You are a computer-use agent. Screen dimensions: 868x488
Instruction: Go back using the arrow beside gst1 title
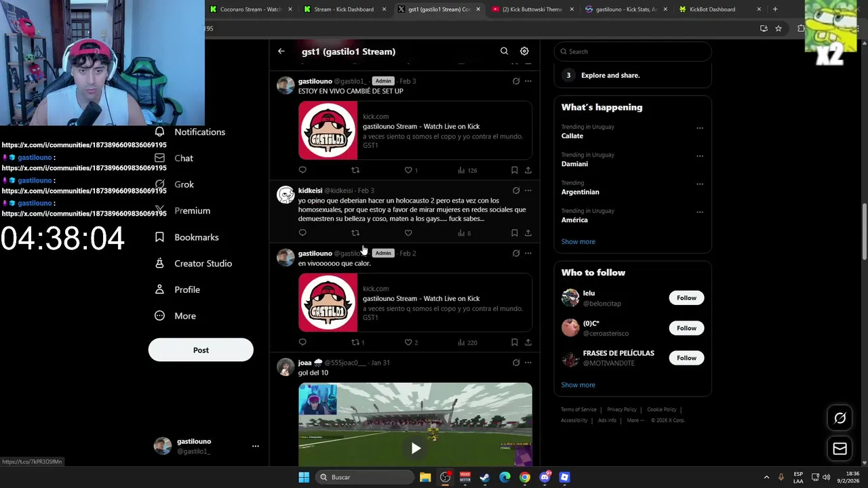click(x=281, y=52)
